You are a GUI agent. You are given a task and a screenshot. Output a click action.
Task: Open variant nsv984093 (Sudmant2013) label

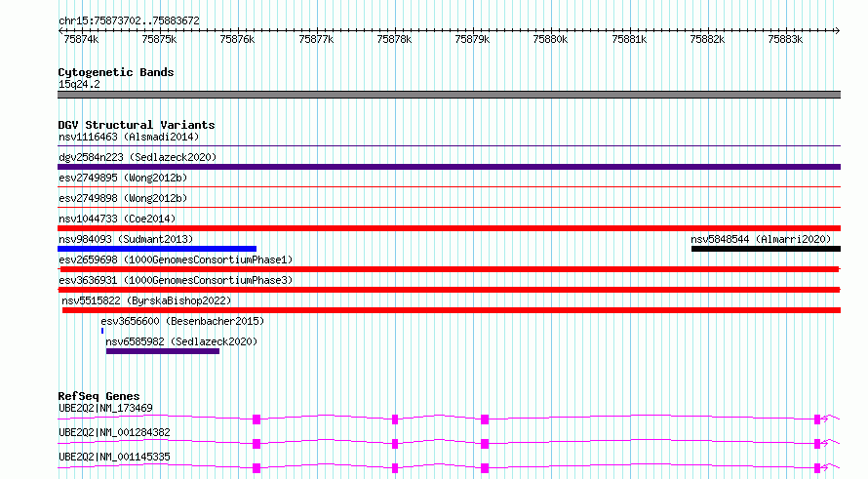[126, 239]
